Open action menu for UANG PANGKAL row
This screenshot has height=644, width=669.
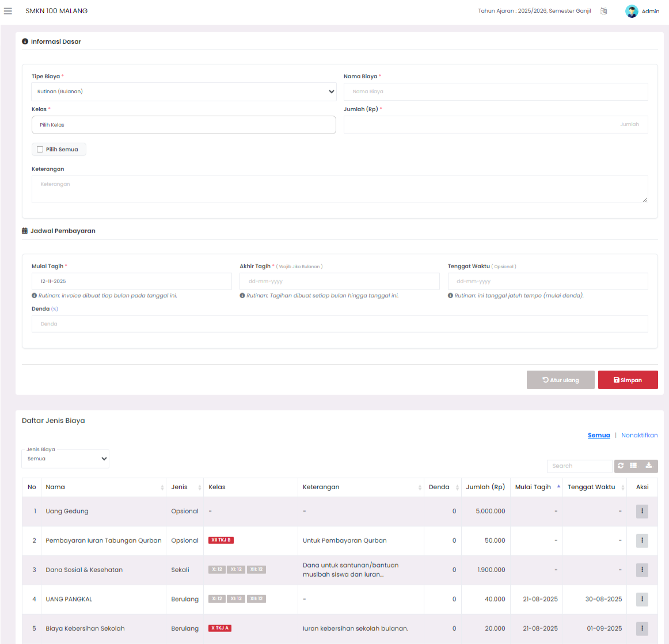click(x=642, y=599)
